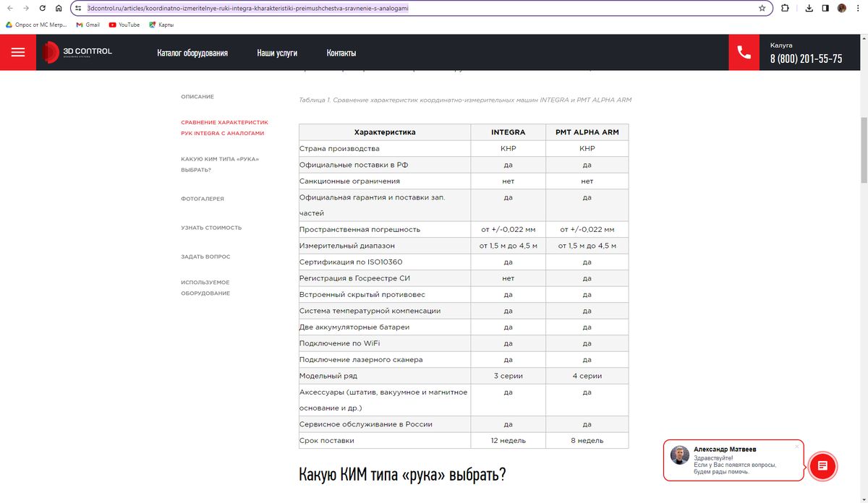Click the INTEGRA column header
Viewport: 868px width, 503px height.
coord(509,132)
